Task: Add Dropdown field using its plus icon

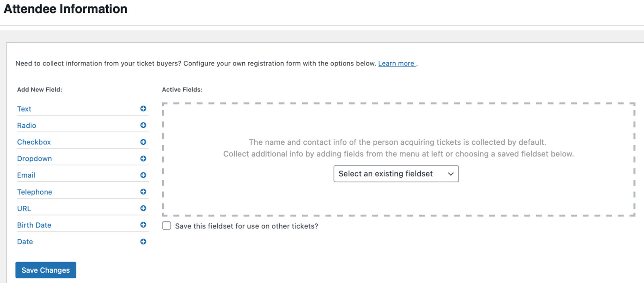Action: [x=143, y=158]
